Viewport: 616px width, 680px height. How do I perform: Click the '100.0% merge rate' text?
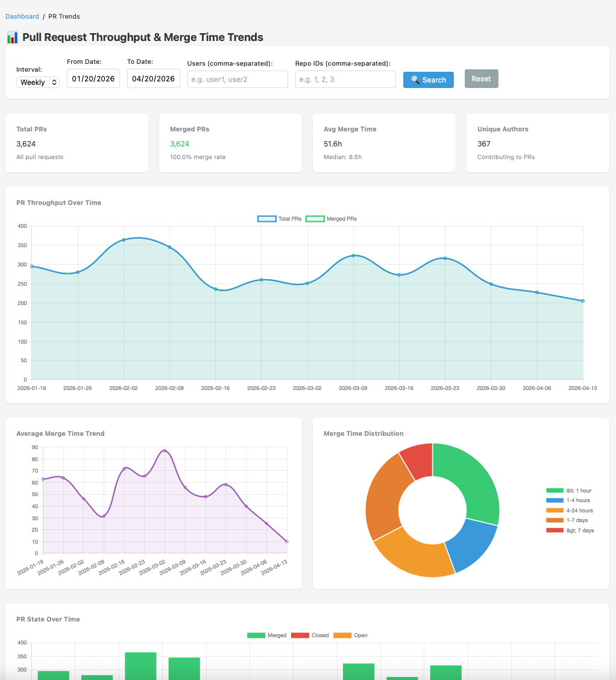pyautogui.click(x=198, y=157)
